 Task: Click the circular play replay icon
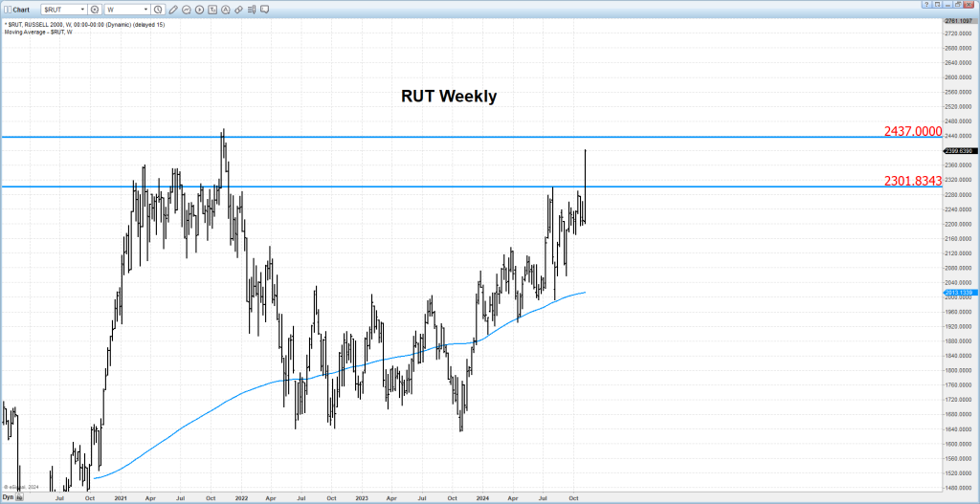tap(199, 10)
